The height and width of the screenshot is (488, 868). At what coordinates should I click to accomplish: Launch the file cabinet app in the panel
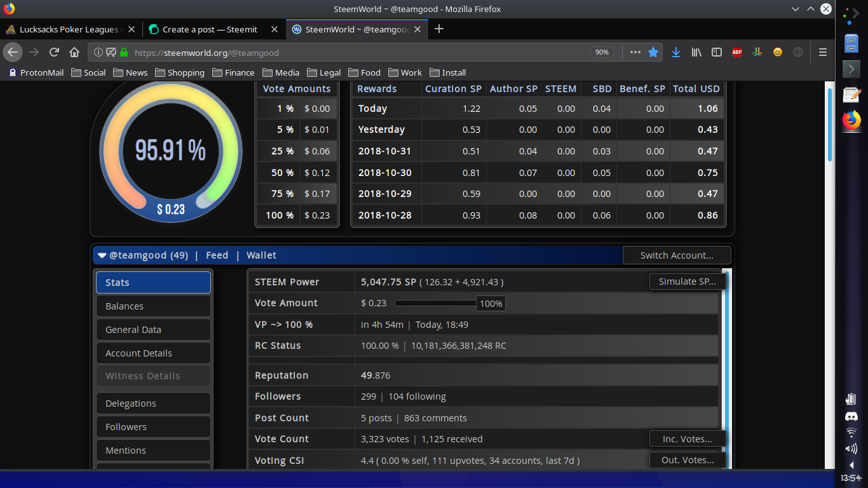coord(851,43)
